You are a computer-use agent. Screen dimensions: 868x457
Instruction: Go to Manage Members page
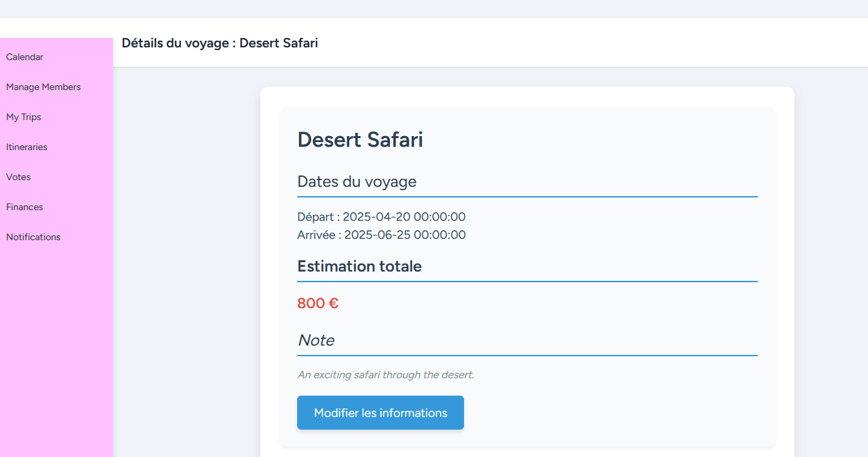(43, 87)
